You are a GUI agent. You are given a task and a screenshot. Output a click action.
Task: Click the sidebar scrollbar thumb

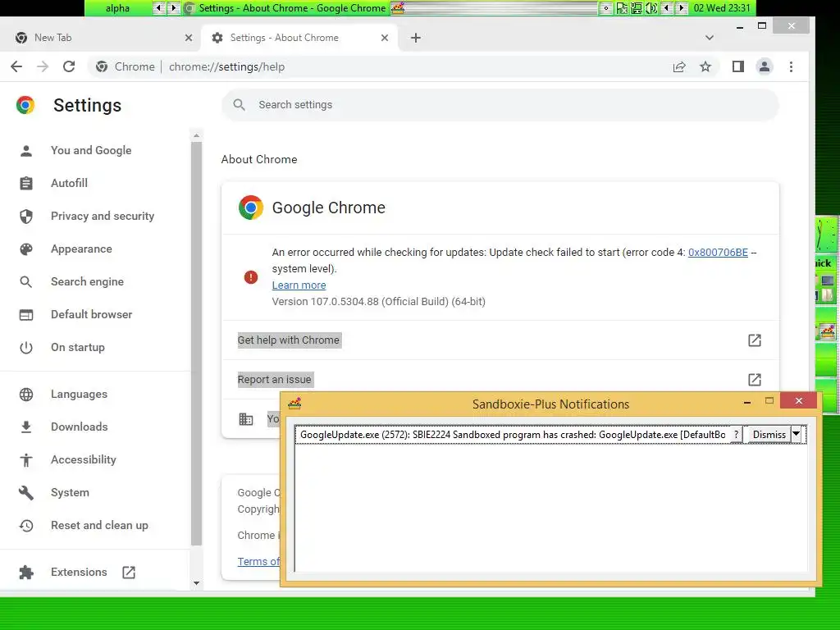pyautogui.click(x=197, y=343)
